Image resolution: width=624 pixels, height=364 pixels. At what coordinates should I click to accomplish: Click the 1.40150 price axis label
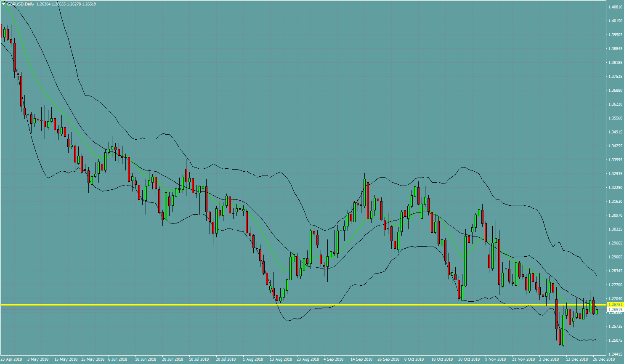(x=615, y=21)
